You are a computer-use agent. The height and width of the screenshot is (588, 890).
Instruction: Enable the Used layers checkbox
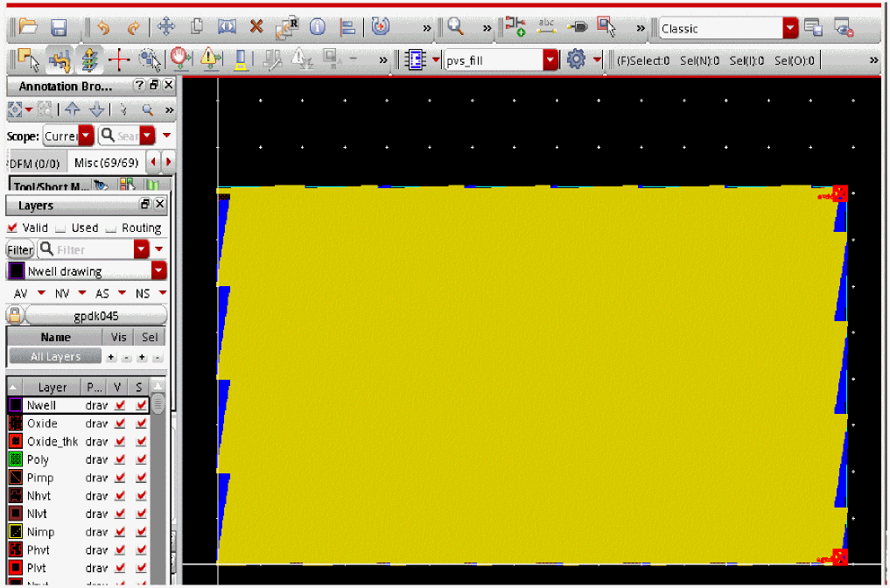(x=60, y=227)
